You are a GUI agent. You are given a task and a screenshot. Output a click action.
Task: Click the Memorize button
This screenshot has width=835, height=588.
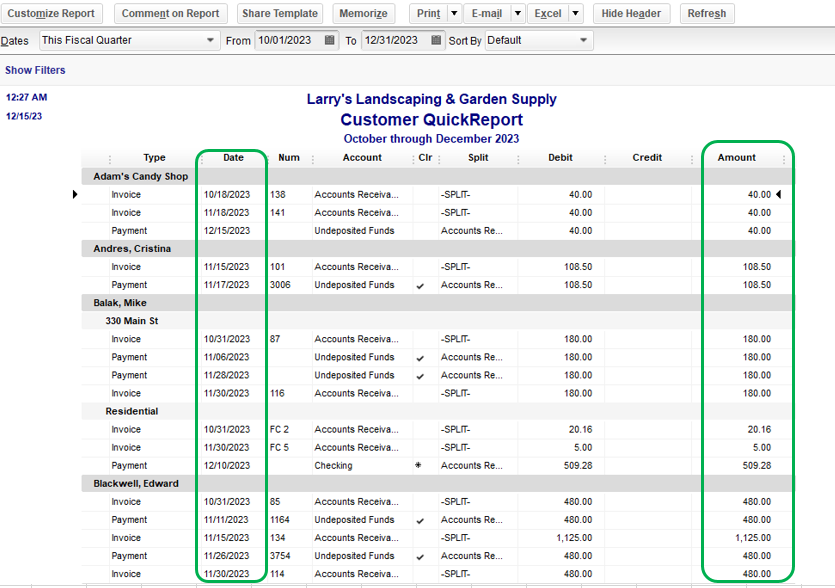(364, 13)
